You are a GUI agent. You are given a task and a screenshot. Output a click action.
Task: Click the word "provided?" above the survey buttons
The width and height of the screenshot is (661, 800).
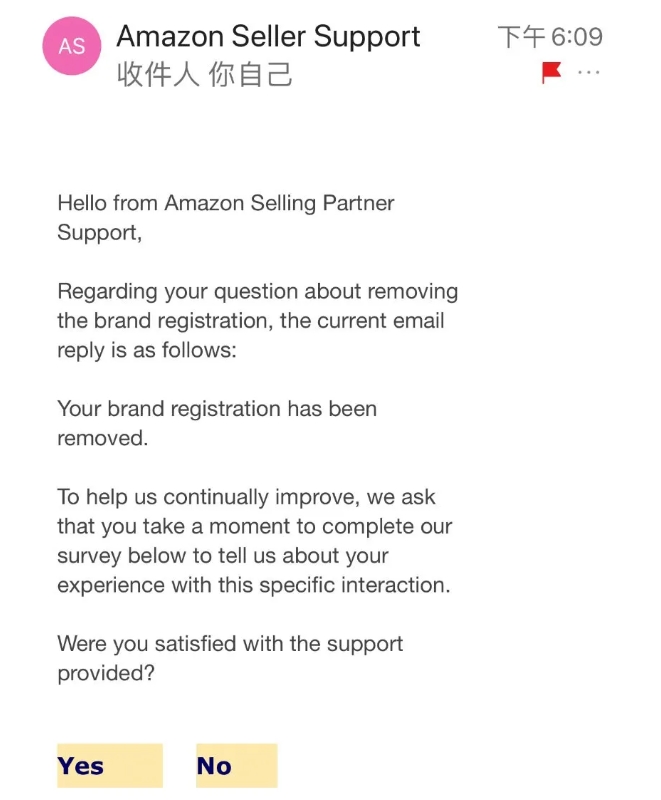click(x=106, y=673)
